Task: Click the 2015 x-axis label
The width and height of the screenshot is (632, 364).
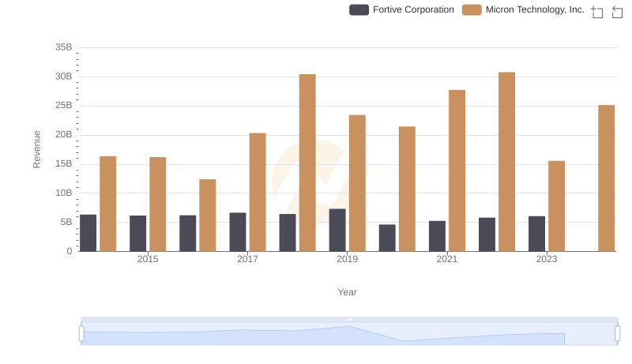Action: (x=148, y=259)
